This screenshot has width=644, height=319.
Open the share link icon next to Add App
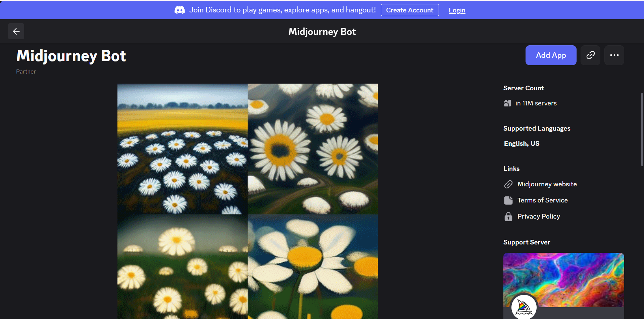click(590, 55)
